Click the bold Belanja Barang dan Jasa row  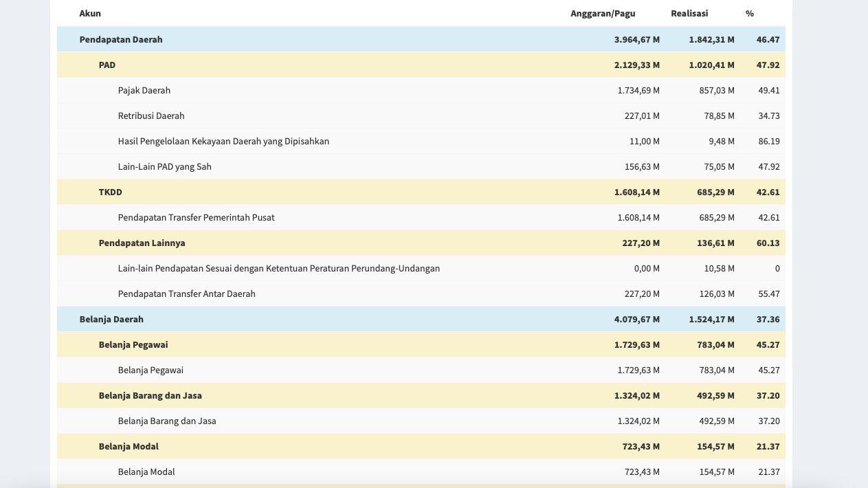pos(150,396)
